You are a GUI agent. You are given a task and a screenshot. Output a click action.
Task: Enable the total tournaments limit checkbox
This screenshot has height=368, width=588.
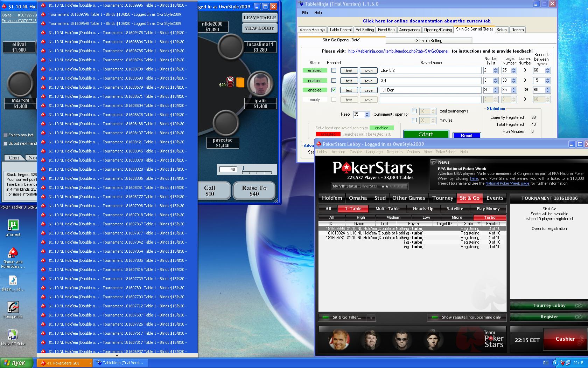tap(414, 111)
